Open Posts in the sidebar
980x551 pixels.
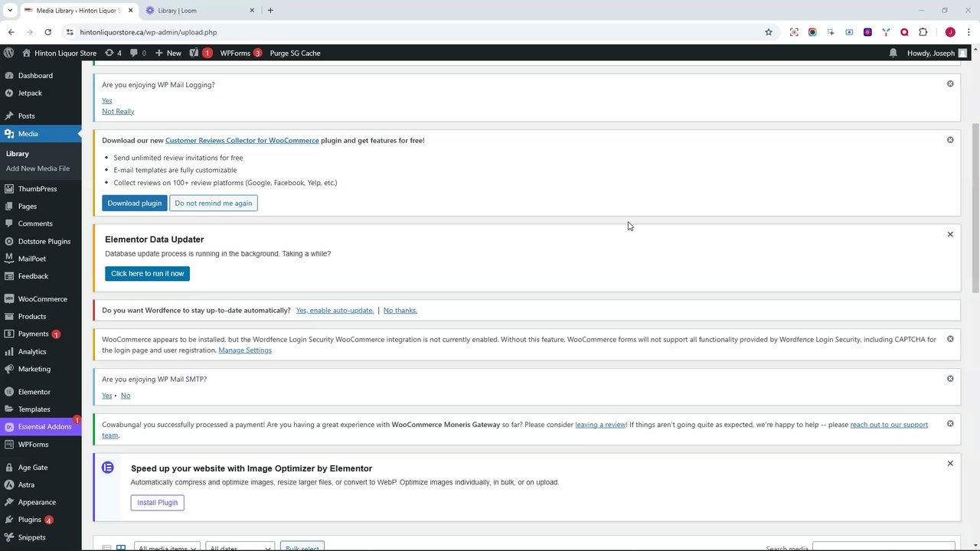tap(26, 116)
